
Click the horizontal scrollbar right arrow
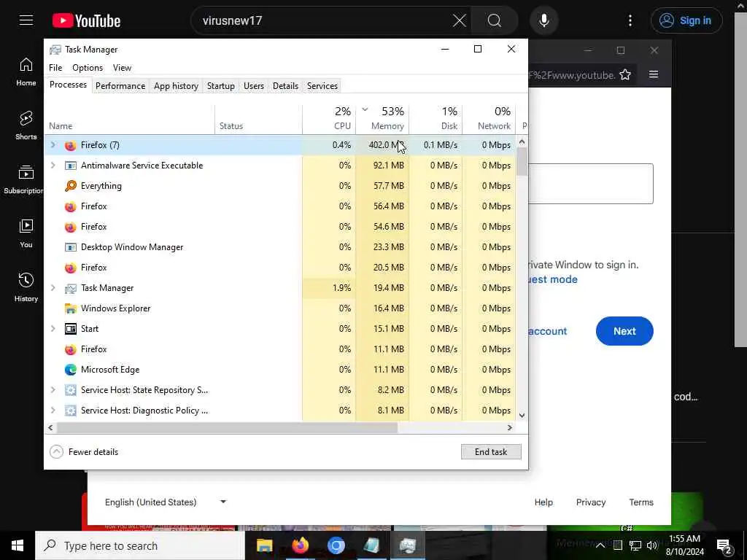click(x=510, y=427)
